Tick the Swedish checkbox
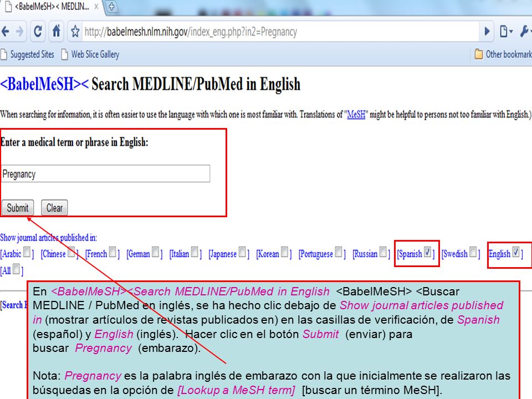The image size is (532, 399). 473,252
